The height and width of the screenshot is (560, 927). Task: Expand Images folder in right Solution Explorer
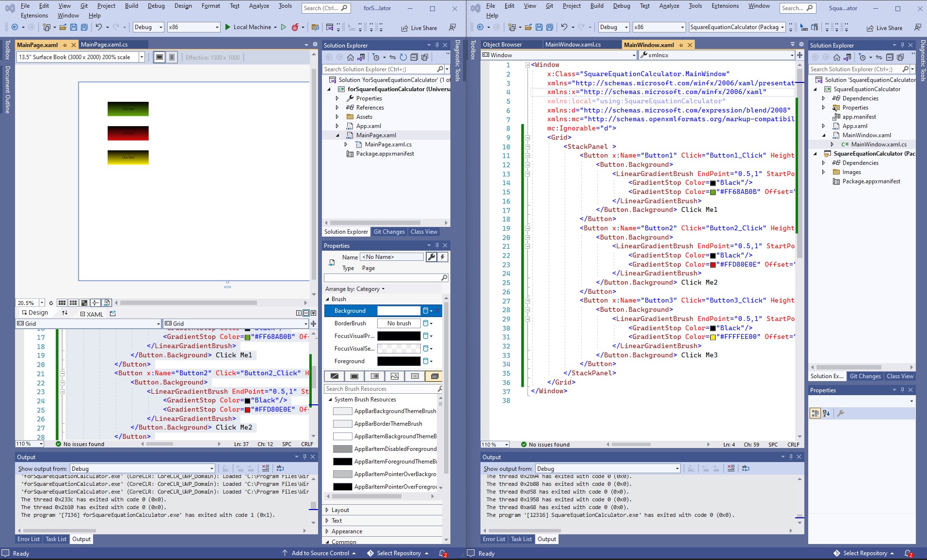pyautogui.click(x=823, y=172)
